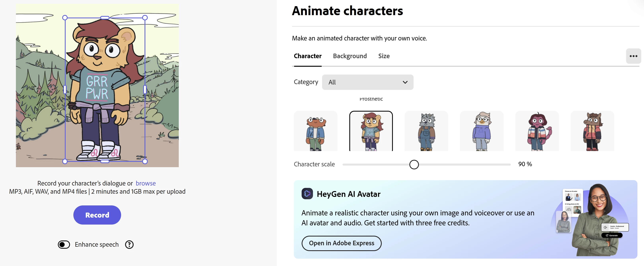This screenshot has width=644, height=266.
Task: Click the HeyGen AI Avatar logo icon
Action: coord(307,194)
